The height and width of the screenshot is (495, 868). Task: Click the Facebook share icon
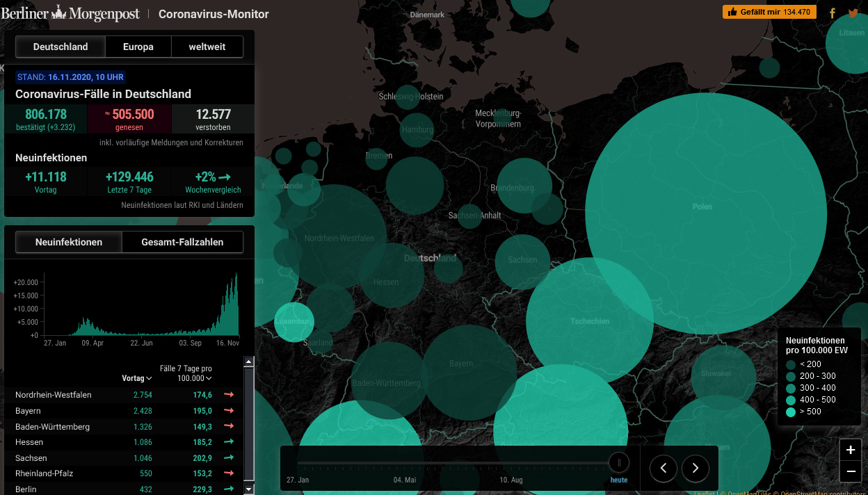click(833, 13)
